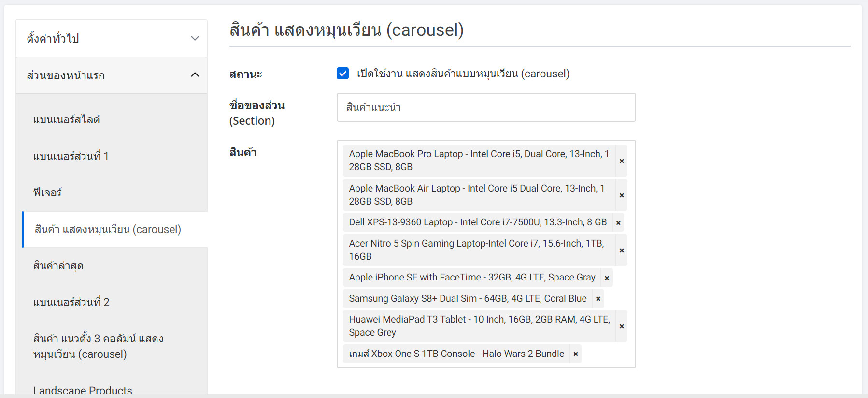Click the Apple MacBook Pro Laptop tag text
Viewport: 868px width, 398px height.
479,161
